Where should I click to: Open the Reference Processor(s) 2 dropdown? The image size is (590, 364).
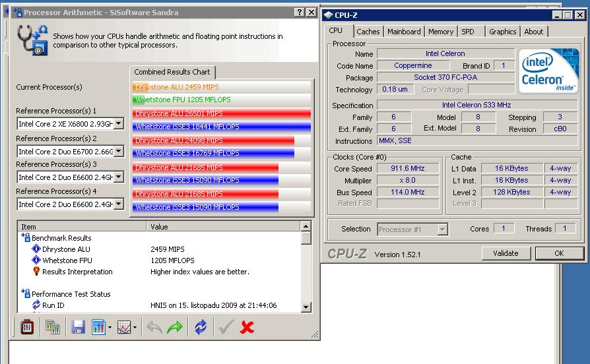click(x=119, y=151)
